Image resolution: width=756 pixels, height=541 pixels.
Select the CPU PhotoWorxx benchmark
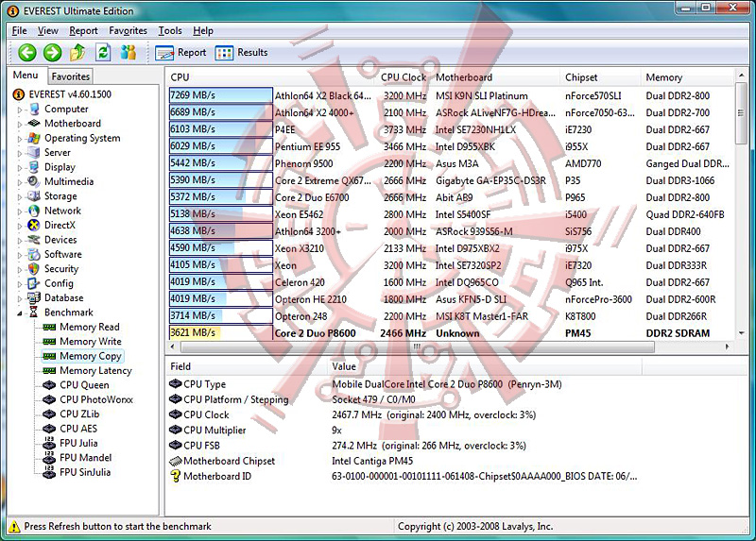pos(96,399)
